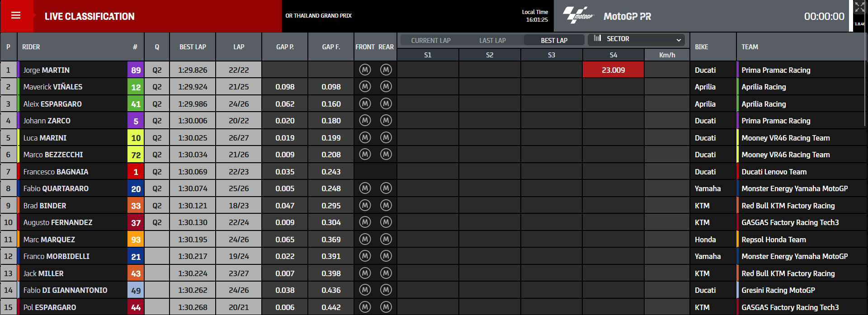Click front tyre icon for Aleix Espargaro

tap(365, 103)
